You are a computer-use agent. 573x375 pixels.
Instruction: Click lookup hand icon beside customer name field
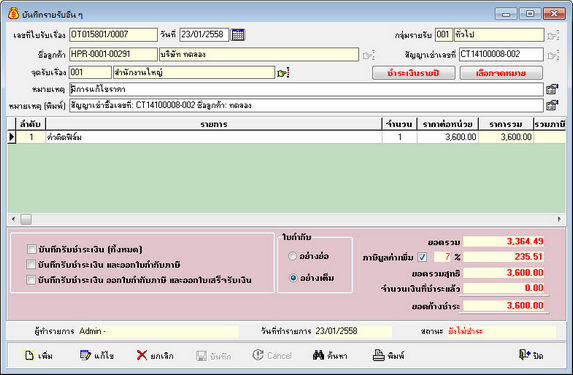coord(368,55)
